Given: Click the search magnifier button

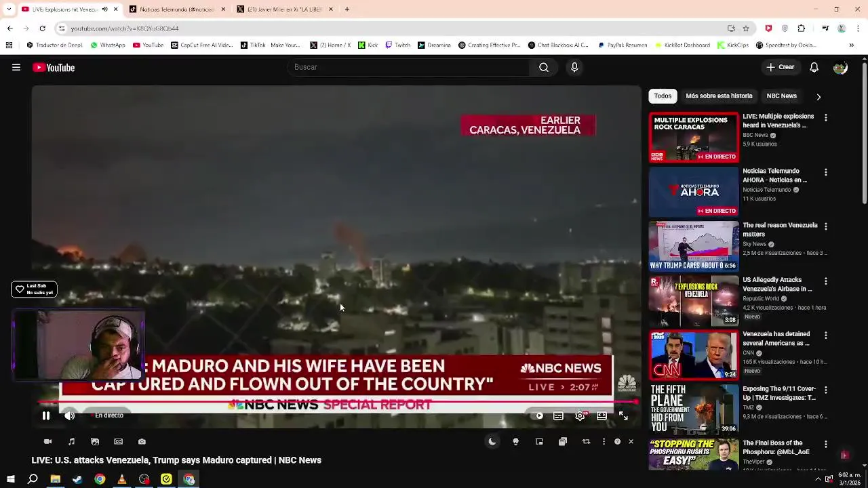Looking at the screenshot, I should pyautogui.click(x=543, y=67).
